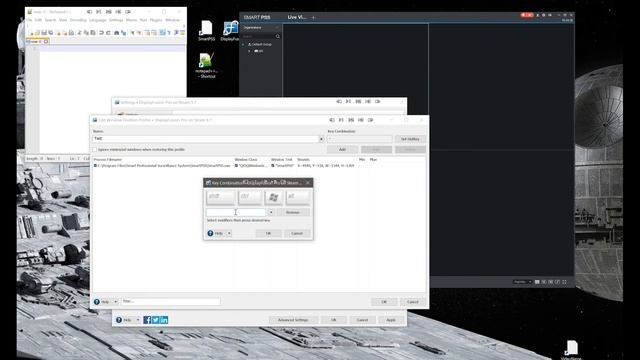Add new tab with plus in SmartPSS
Viewport: 640px width, 360px height.
313,18
